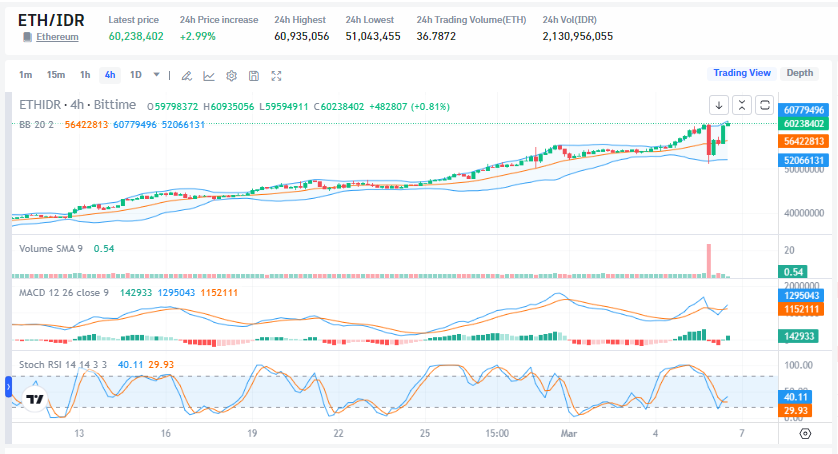
Task: Open the drawing tools pencil icon
Action: (x=187, y=76)
